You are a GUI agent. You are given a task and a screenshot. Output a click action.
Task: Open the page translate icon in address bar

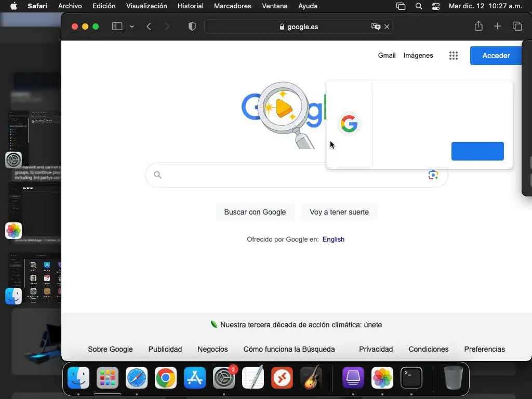click(375, 26)
